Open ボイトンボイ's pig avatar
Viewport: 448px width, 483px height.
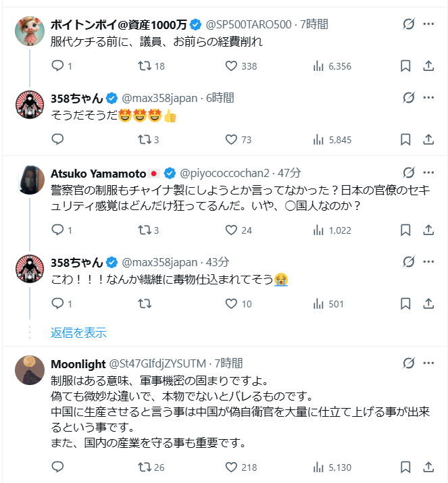pyautogui.click(x=30, y=31)
